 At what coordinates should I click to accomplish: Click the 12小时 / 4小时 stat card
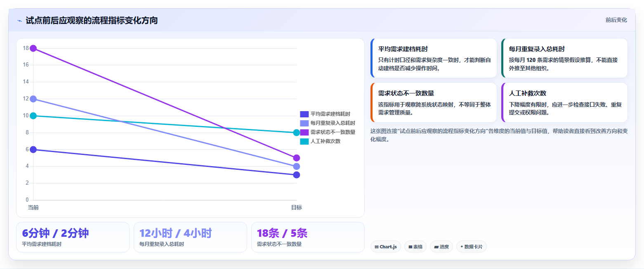point(190,237)
